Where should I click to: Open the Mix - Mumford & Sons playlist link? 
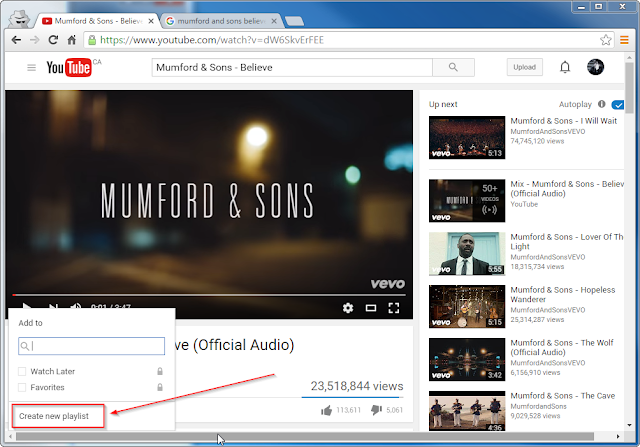[567, 189]
